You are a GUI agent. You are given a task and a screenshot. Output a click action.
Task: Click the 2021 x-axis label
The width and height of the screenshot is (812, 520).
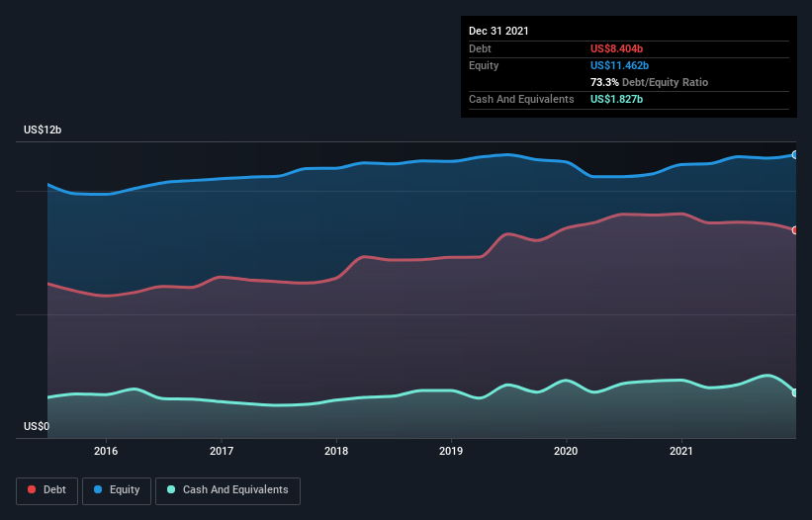681,451
